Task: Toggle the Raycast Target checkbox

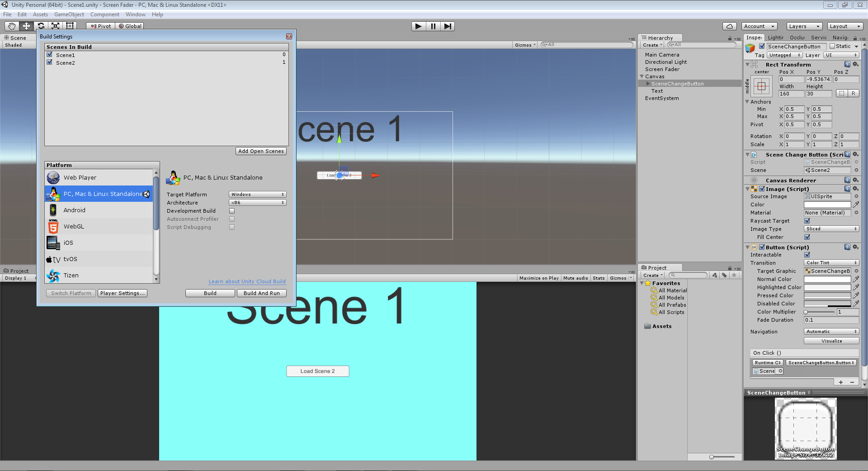Action: pos(807,221)
